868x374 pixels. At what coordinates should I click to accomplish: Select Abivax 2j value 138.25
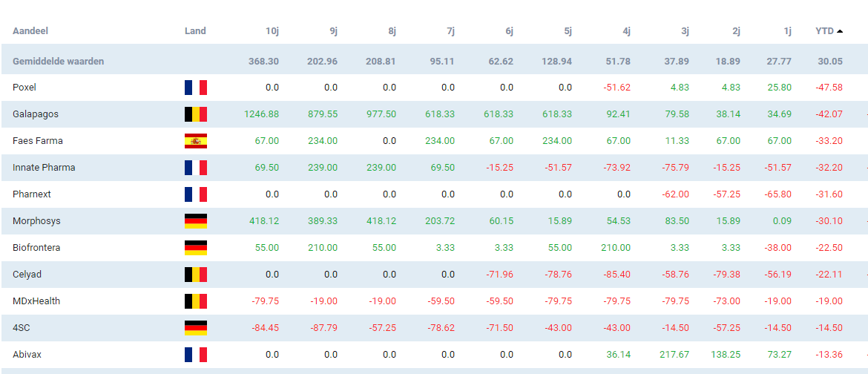tap(725, 354)
